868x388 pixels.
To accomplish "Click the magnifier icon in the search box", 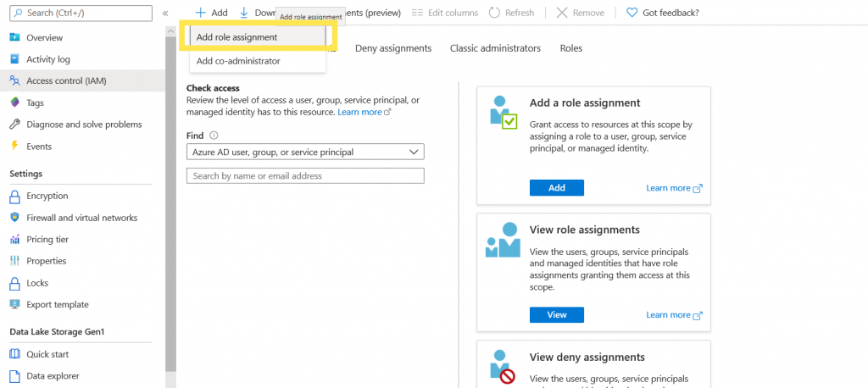I will click(18, 12).
